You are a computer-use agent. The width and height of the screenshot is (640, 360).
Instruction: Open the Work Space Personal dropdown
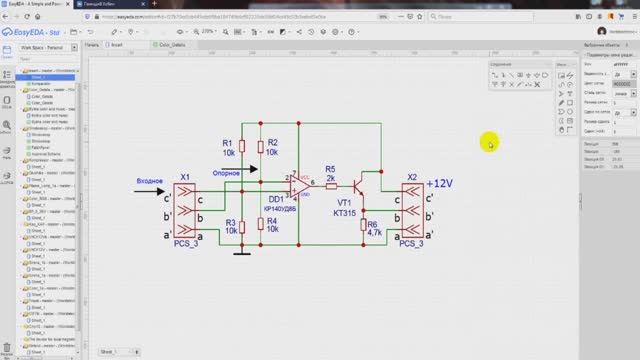pyautogui.click(x=48, y=48)
